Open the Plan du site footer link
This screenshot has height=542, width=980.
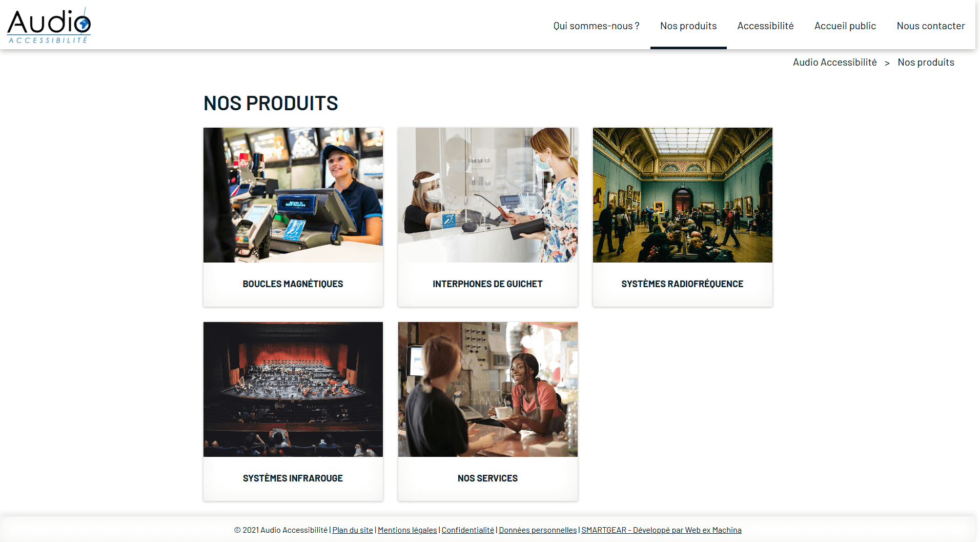353,530
